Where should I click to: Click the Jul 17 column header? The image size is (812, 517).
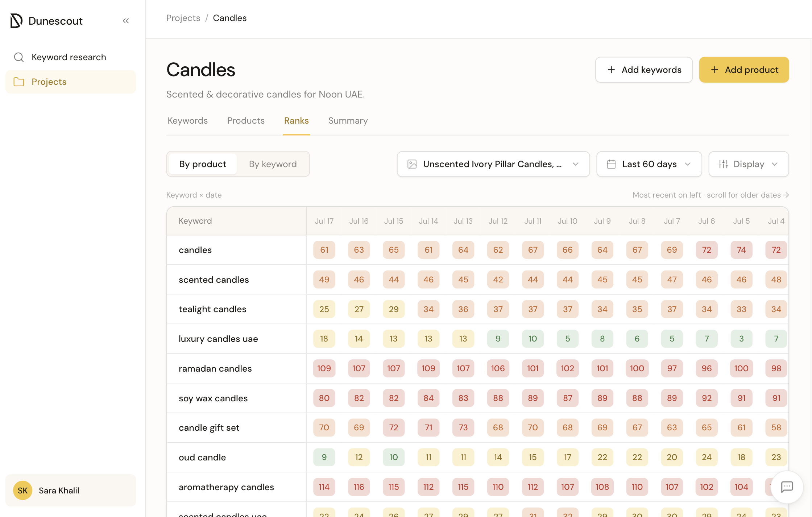[x=324, y=221]
